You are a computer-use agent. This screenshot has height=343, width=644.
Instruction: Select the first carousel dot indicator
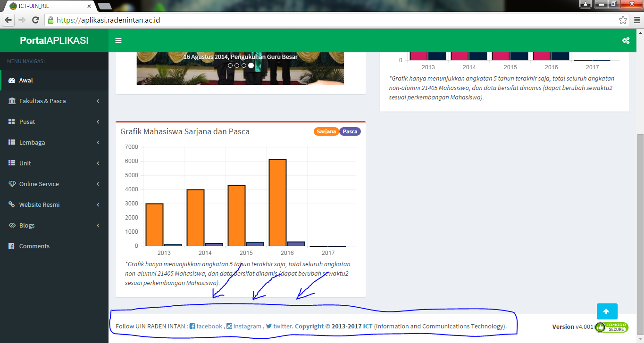coord(230,65)
